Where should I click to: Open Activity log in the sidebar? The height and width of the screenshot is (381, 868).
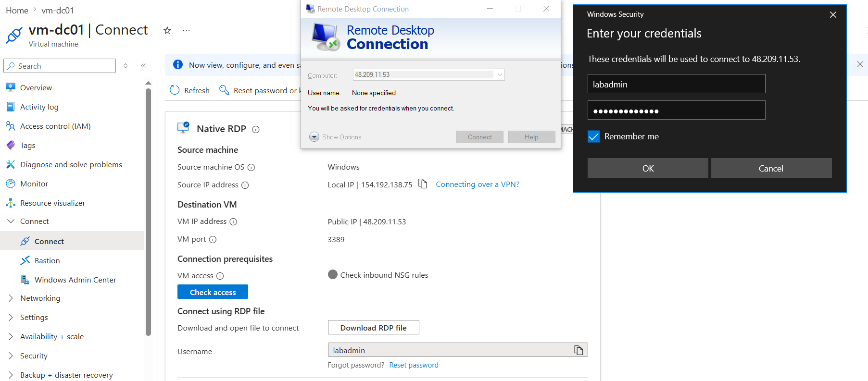[x=39, y=107]
